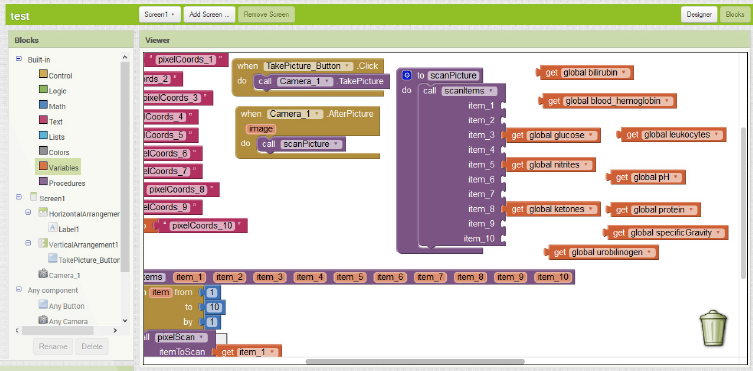The image size is (753, 371).
Task: Switch to the Blocks view
Action: click(x=734, y=14)
